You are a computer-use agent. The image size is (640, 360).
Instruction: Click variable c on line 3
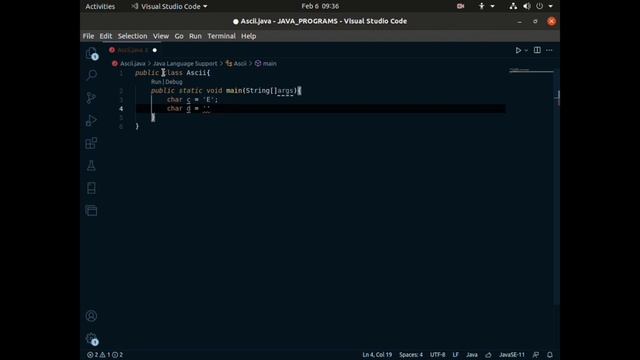(189, 100)
